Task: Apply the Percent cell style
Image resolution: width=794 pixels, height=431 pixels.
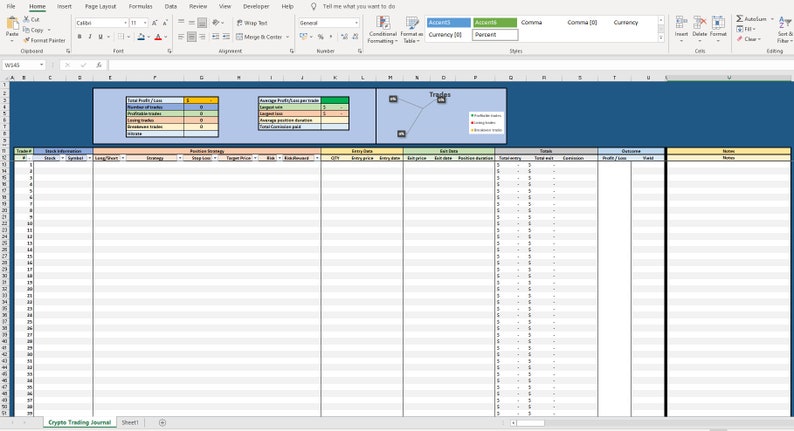Action: point(495,34)
